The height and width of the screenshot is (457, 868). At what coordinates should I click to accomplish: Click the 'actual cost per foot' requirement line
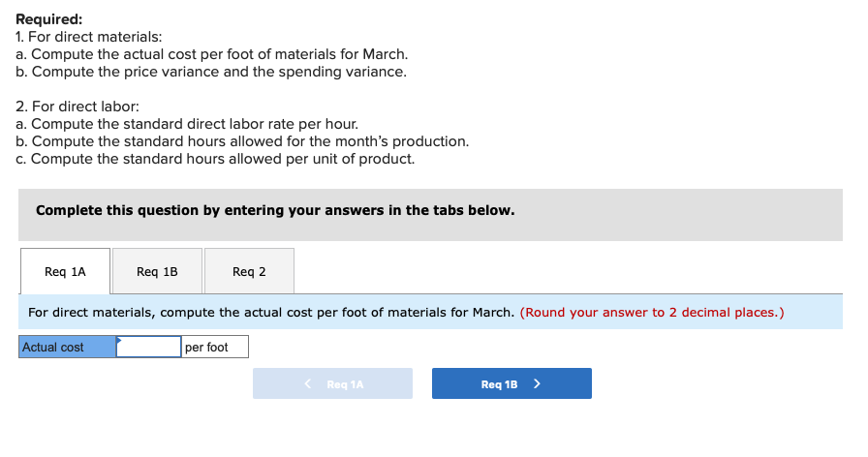click(x=212, y=54)
